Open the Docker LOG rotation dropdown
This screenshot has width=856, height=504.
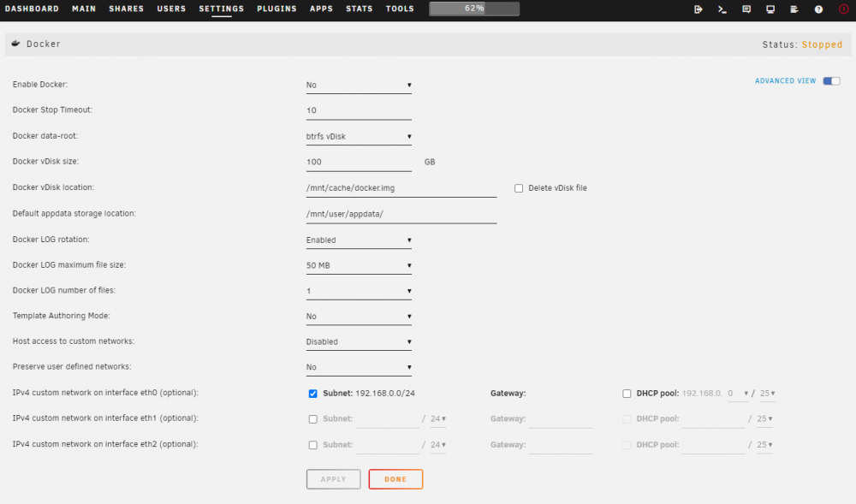tap(359, 240)
